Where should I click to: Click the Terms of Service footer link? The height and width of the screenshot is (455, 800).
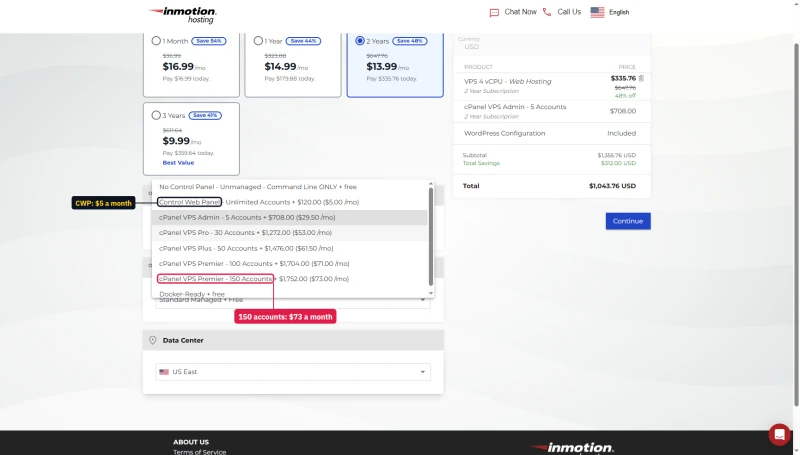coord(199,452)
